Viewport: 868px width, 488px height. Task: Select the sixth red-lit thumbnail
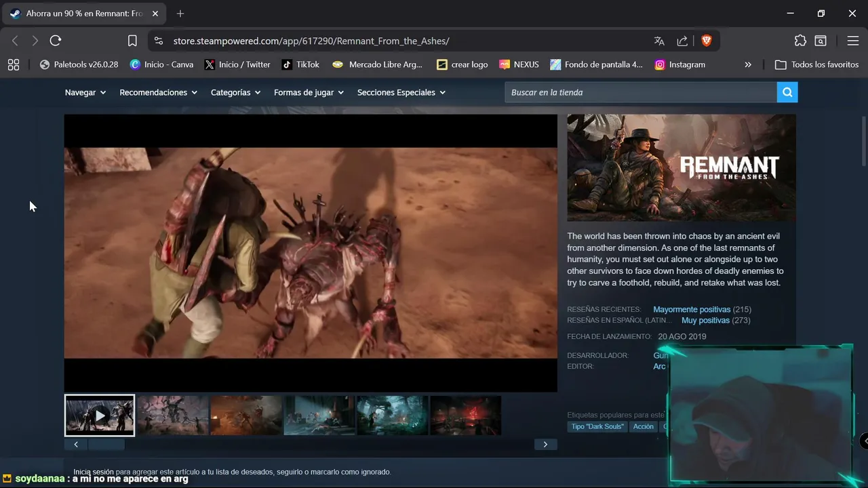point(466,415)
